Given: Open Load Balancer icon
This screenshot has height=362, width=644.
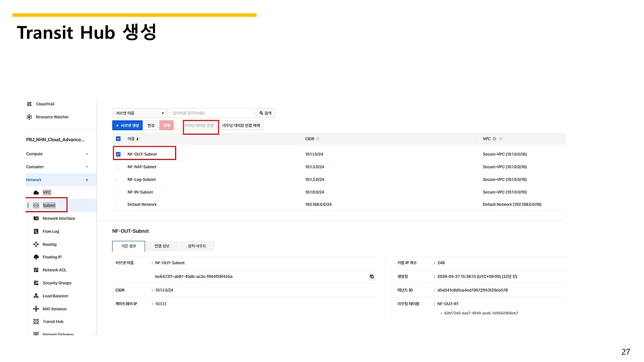Looking at the screenshot, I should (x=36, y=296).
